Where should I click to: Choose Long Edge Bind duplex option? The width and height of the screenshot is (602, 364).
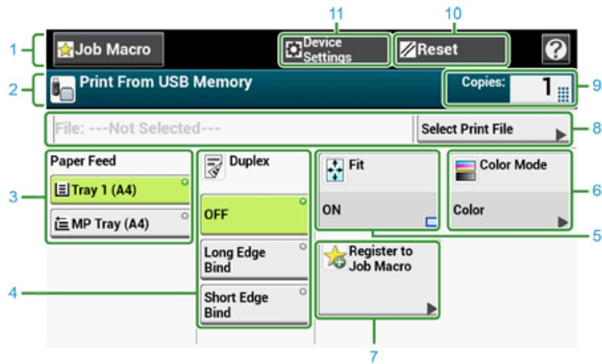(x=254, y=260)
